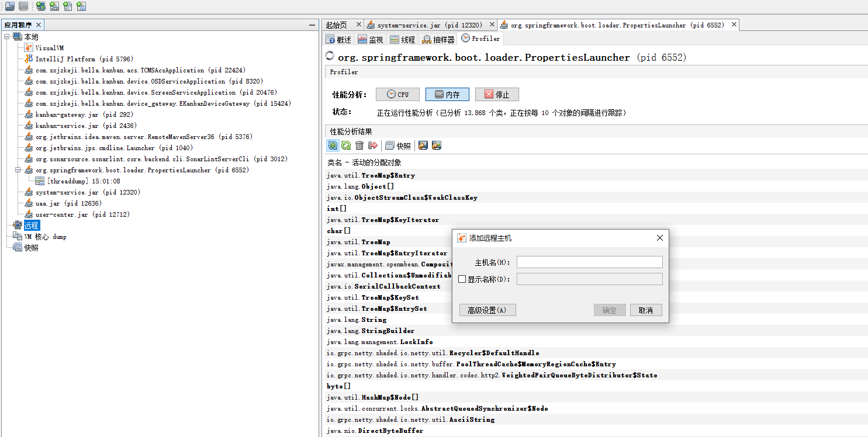Toggle the auto-refresh icon in profiler results

click(332, 145)
